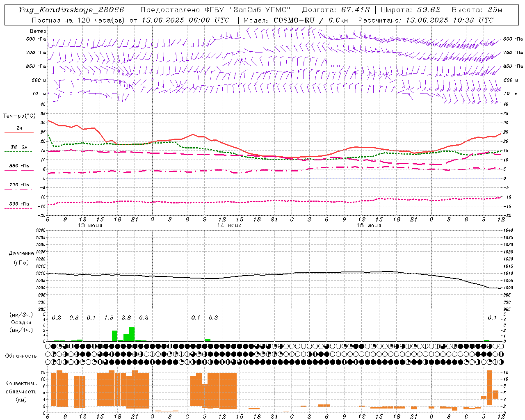
Task: Select the text Предоставлено ФГБУ "ЗапСиб УГМС"
Action: (x=215, y=10)
